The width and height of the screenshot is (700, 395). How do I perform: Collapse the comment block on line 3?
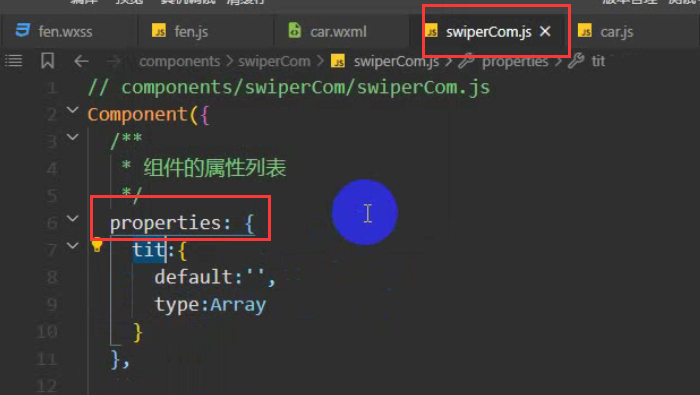(72, 137)
